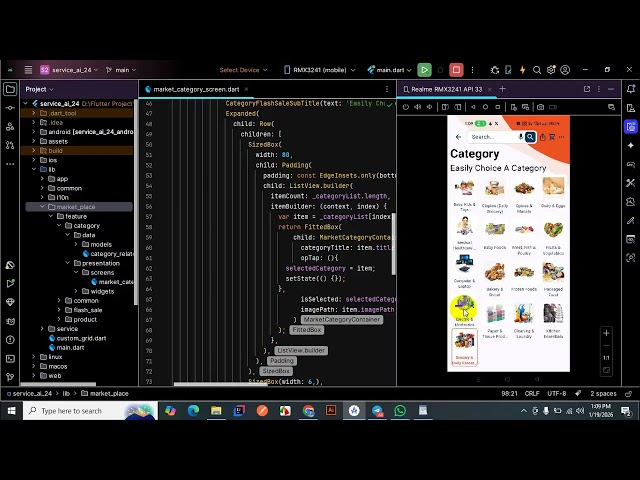Image resolution: width=640 pixels, height=480 pixels.
Task: Run the app with the green Run button
Action: (424, 70)
